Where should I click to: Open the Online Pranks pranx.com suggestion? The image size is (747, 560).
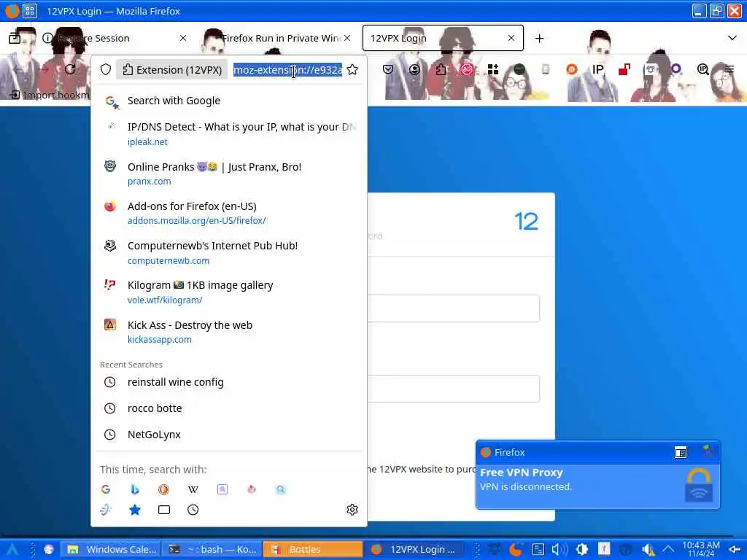click(x=228, y=174)
